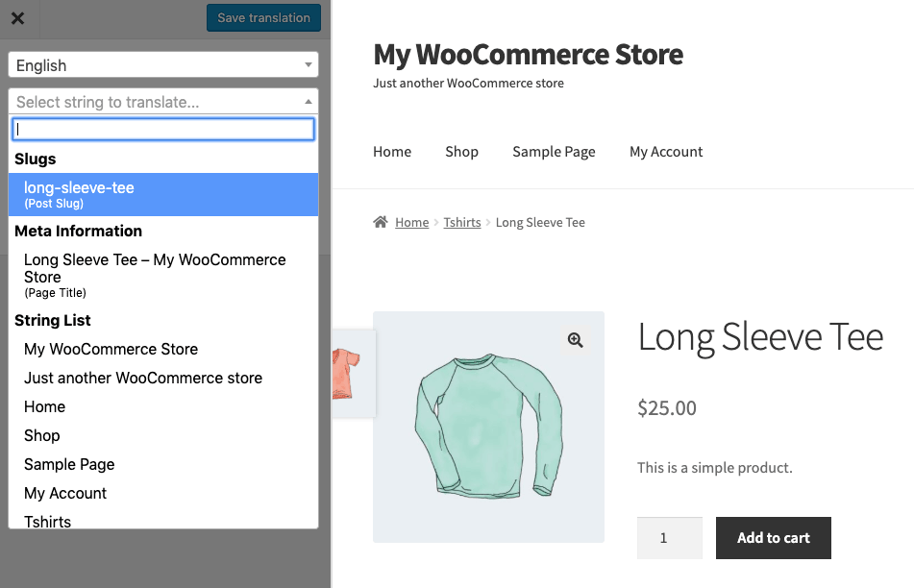The image size is (914, 588).
Task: Select 'My WooCommerce Store' in String List
Action: (163, 349)
